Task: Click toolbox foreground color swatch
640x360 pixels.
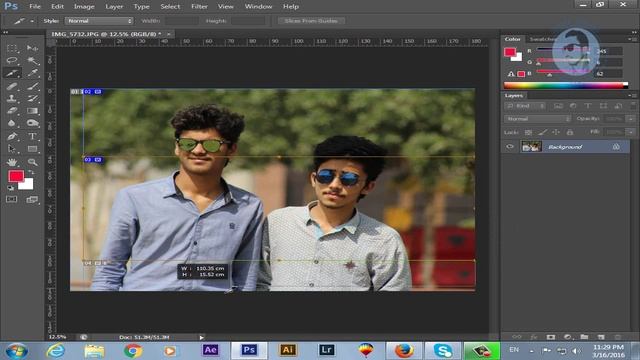Action: pos(16,176)
